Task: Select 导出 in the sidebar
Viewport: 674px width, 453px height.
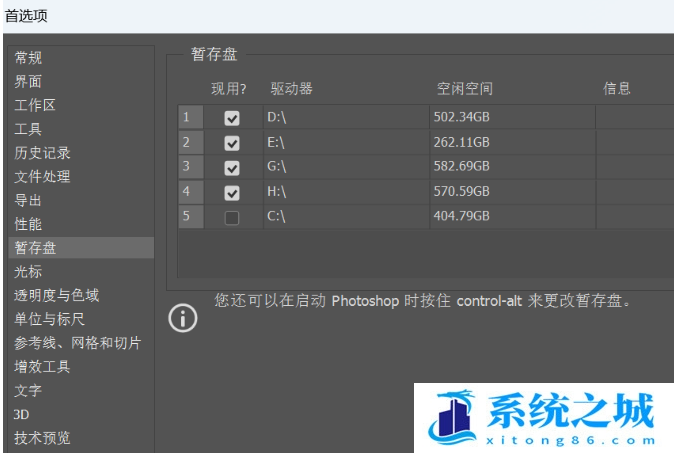Action: [28, 200]
